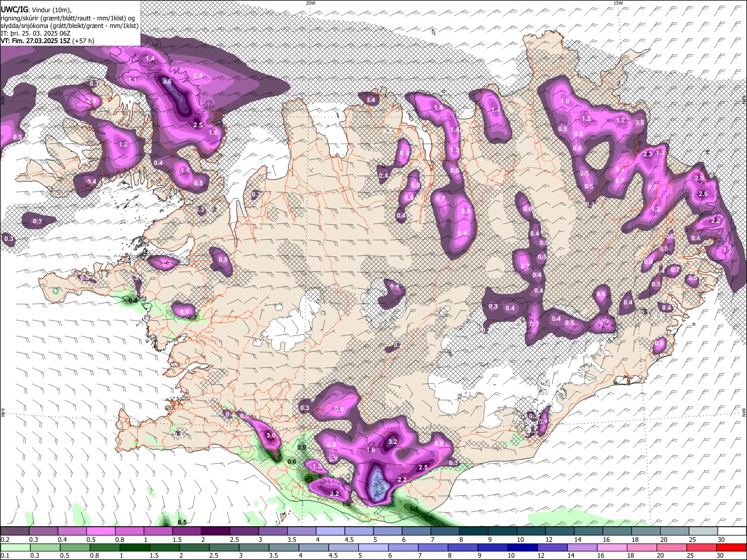Click the legend line starting "slydda/snjókoma"
This screenshot has width=747, height=560.
tap(69, 26)
